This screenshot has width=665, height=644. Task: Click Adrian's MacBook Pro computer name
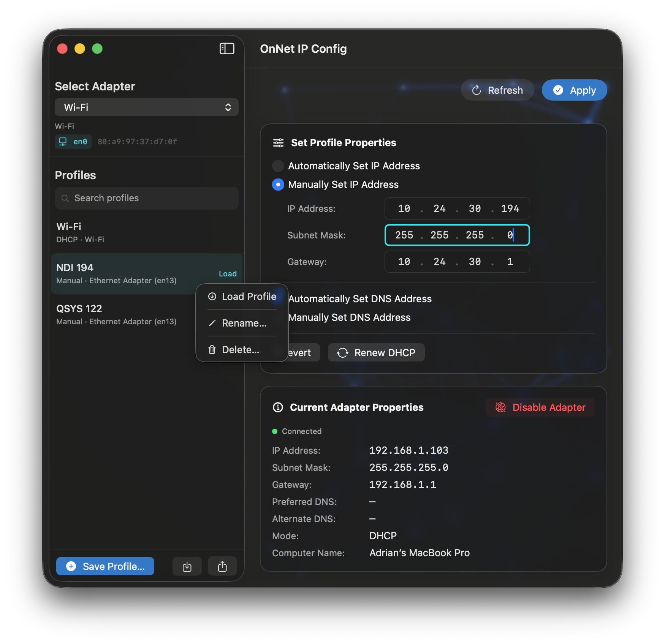(x=420, y=553)
